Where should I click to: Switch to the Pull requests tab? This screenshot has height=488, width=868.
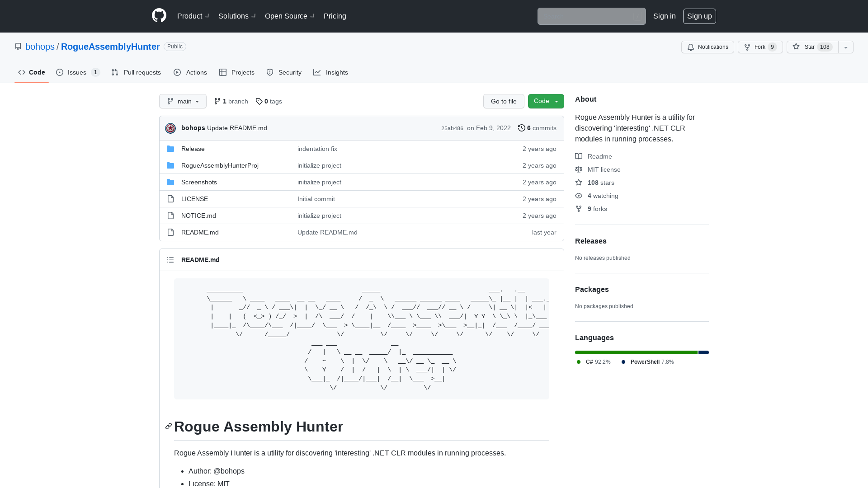pos(136,72)
